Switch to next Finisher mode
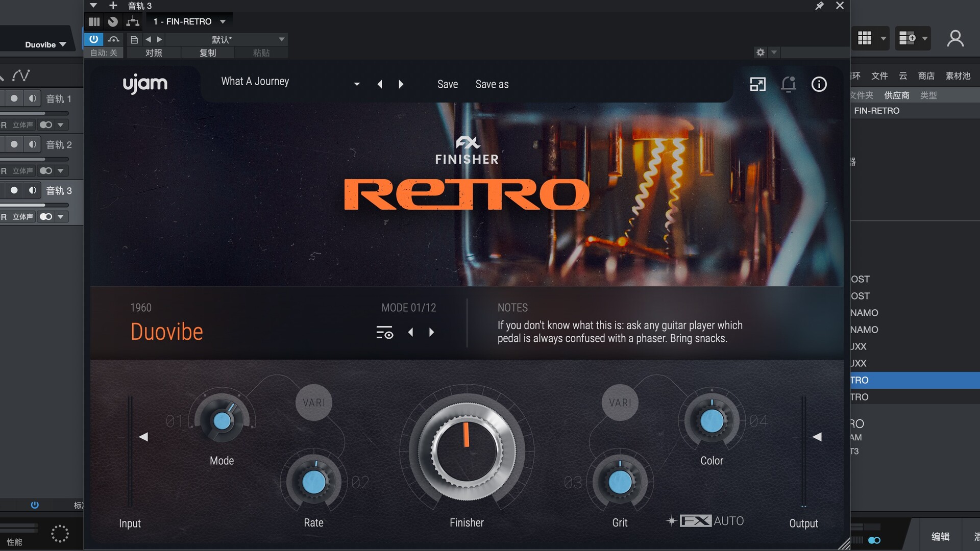This screenshot has height=551, width=980. click(x=432, y=332)
